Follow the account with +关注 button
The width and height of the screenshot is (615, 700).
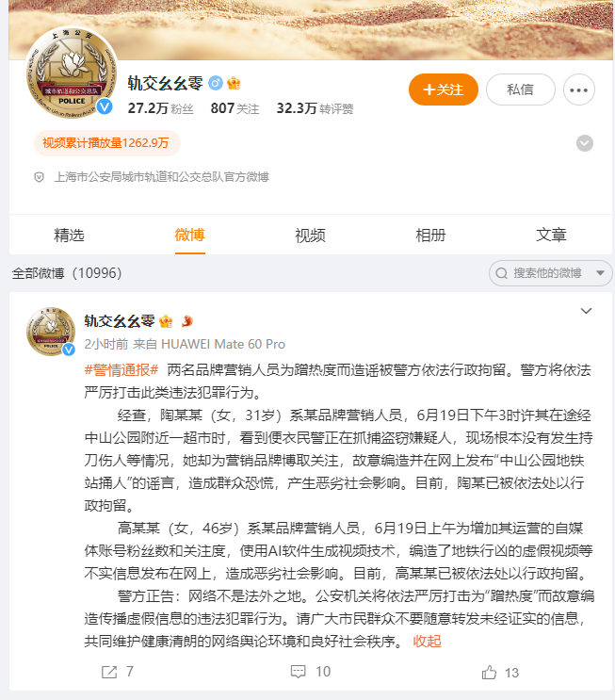(444, 90)
